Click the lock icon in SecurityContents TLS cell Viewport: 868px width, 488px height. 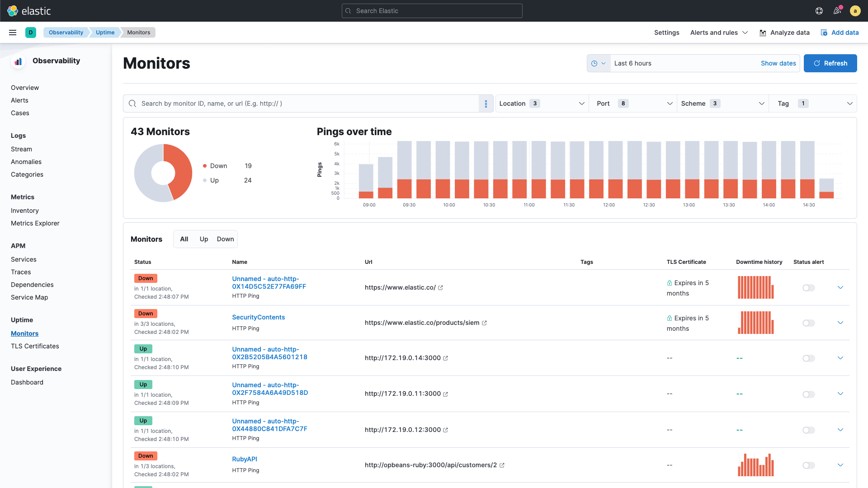tap(670, 318)
